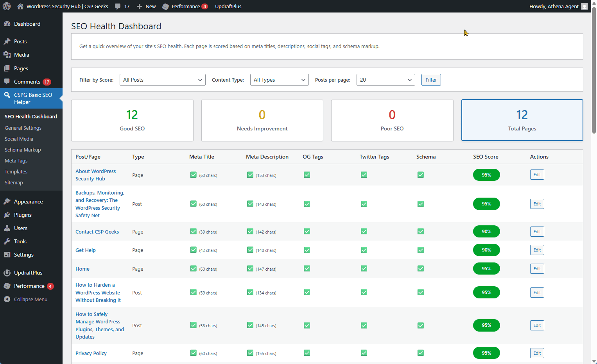Open the Content Type dropdown
The width and height of the screenshot is (597, 364).
pos(279,80)
